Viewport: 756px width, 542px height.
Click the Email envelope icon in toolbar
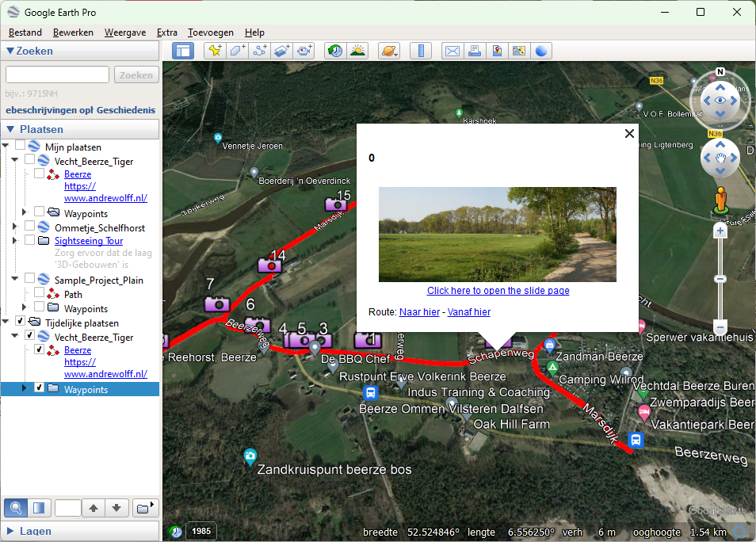point(452,51)
